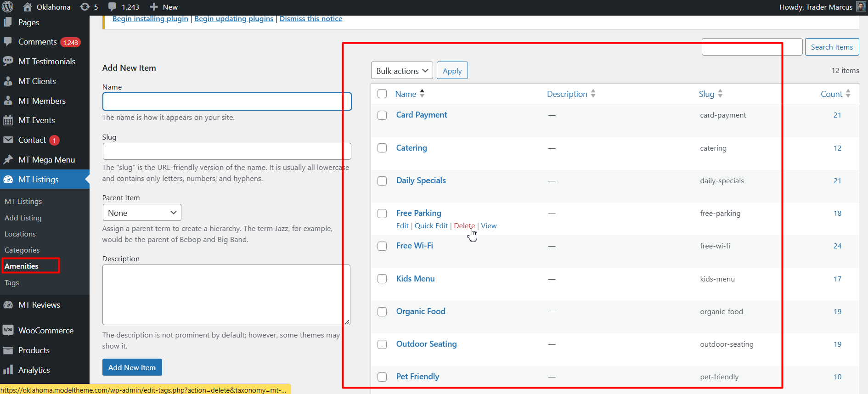Check the Daily Specials row checkbox
The image size is (868, 394).
click(x=382, y=181)
